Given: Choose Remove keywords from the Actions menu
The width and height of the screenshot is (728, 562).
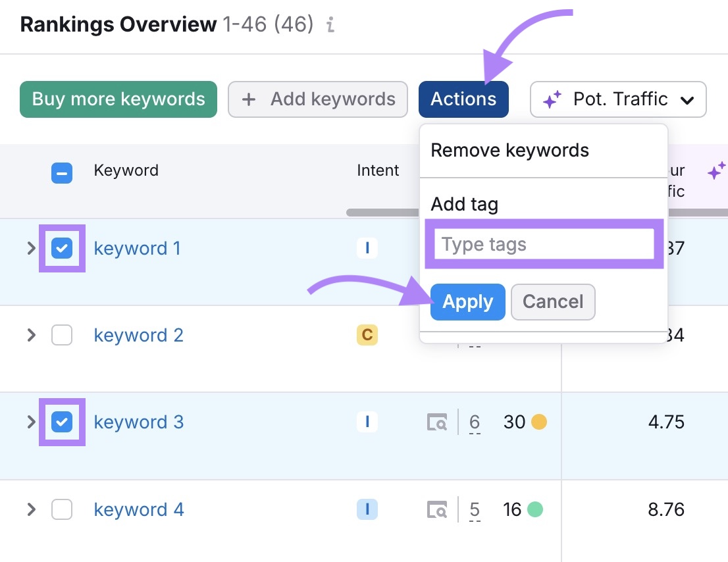Looking at the screenshot, I should tap(509, 150).
